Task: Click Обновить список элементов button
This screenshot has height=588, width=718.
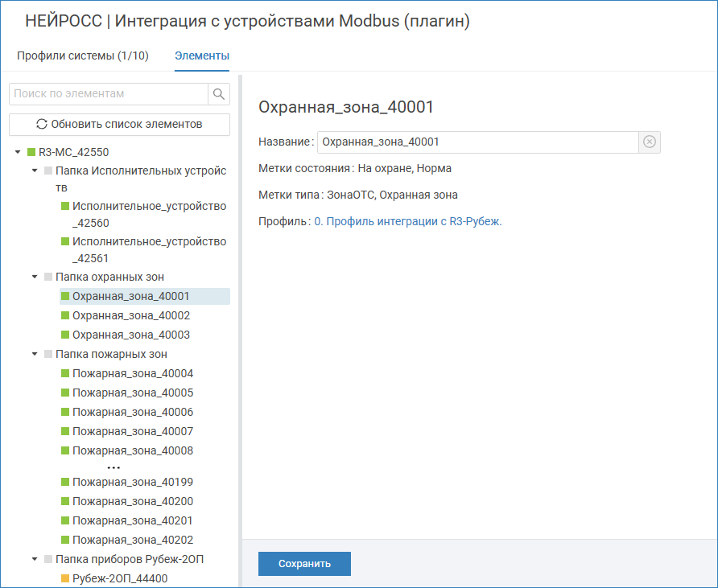Action: tap(119, 125)
